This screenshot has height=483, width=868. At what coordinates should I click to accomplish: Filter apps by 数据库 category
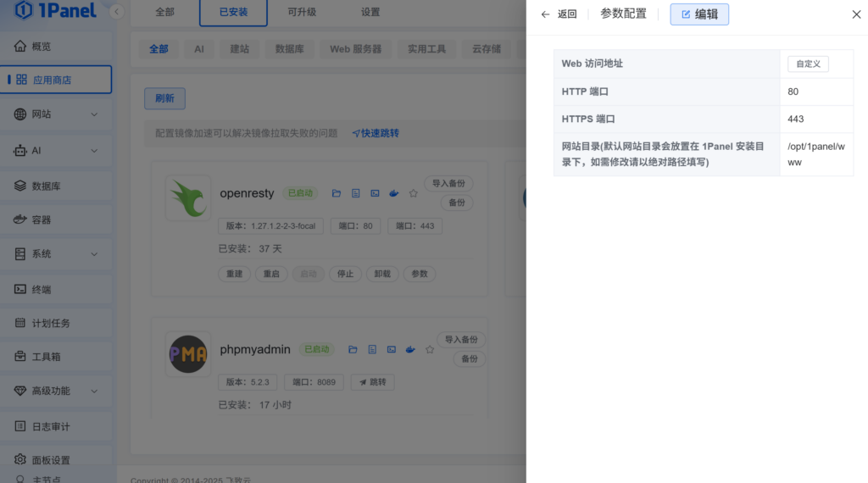[x=290, y=49]
